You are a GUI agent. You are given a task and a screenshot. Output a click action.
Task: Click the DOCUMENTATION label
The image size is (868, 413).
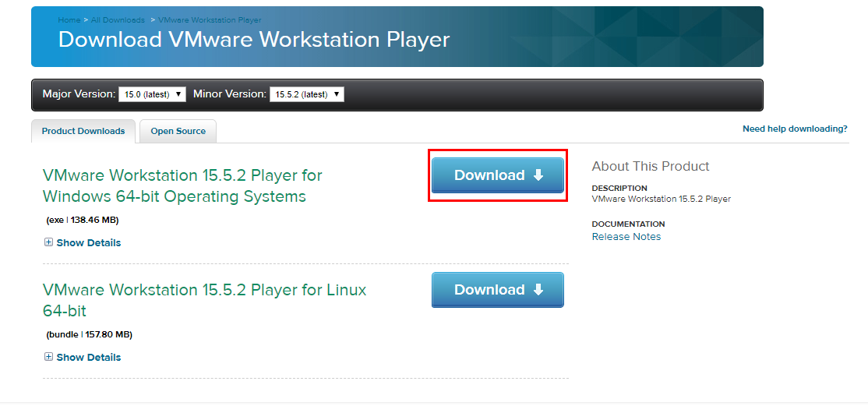coord(628,224)
